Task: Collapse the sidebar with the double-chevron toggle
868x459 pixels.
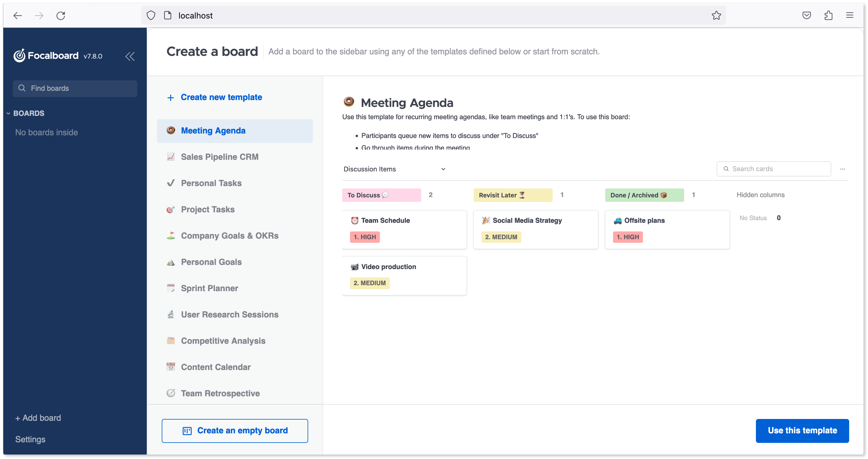Action: (130, 56)
